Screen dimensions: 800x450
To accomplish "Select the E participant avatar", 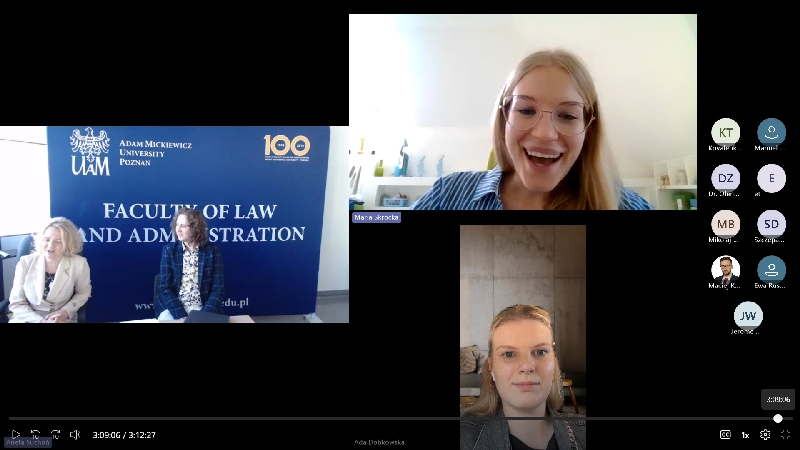I will [771, 178].
